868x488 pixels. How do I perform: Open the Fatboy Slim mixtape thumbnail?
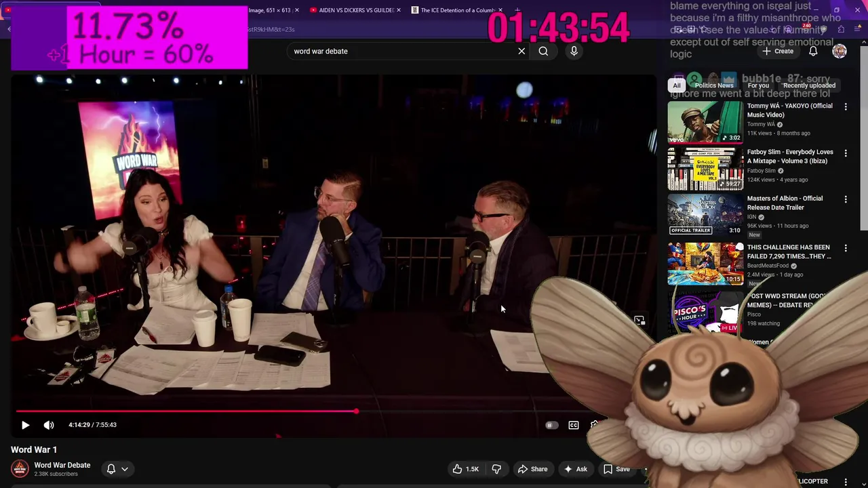click(705, 169)
